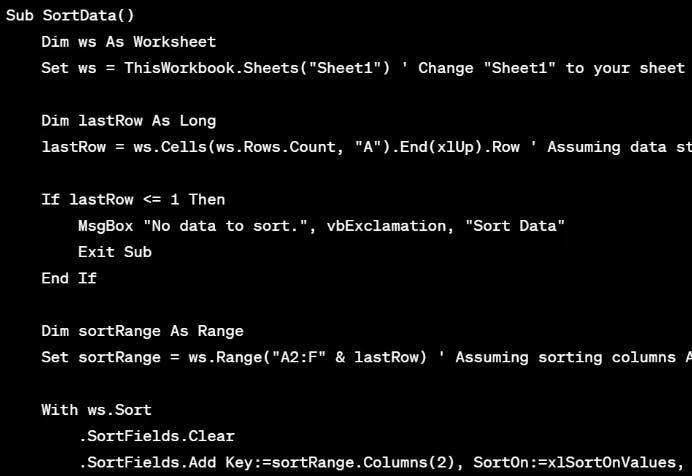Click the 'End If' line
The height and width of the screenshot is (476, 692).
pos(69,278)
